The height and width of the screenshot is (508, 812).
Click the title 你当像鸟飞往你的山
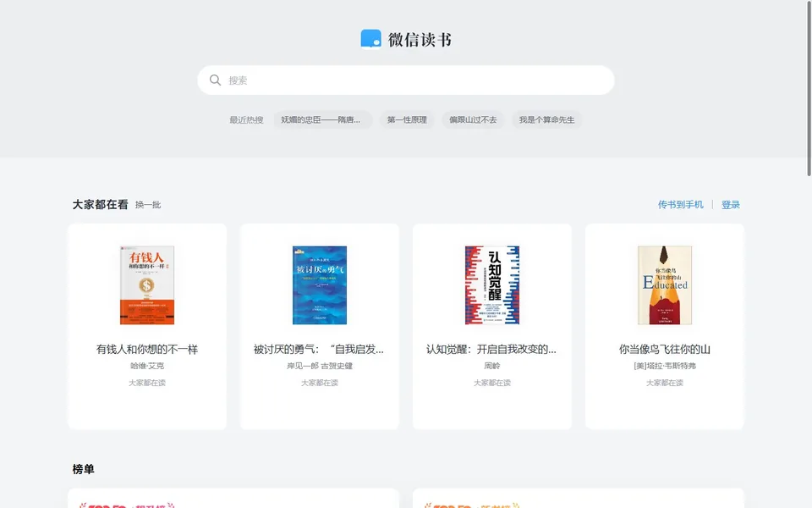[665, 350]
